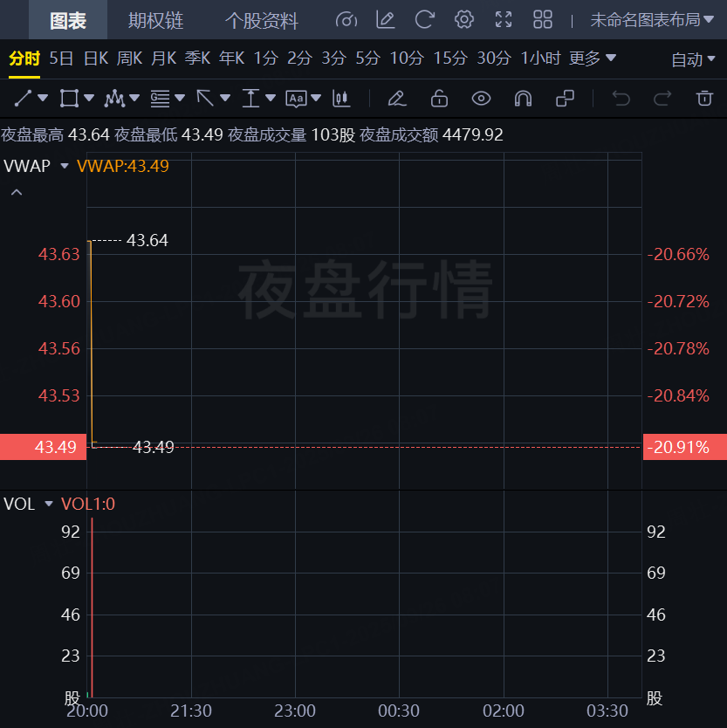Click the red 43.49 current price label
Image resolution: width=727 pixels, height=728 pixels.
tap(44, 447)
